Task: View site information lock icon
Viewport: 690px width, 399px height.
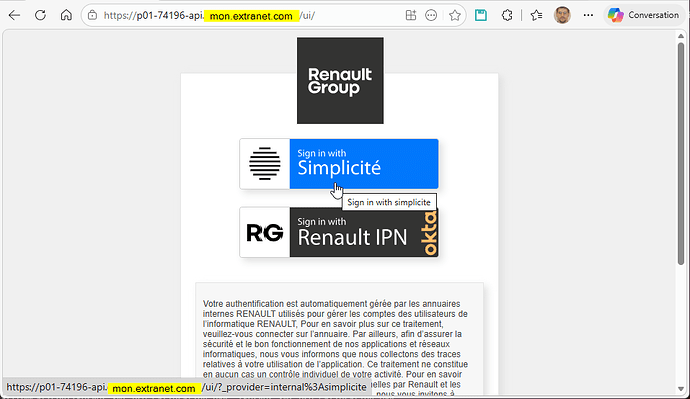Action: 92,15
